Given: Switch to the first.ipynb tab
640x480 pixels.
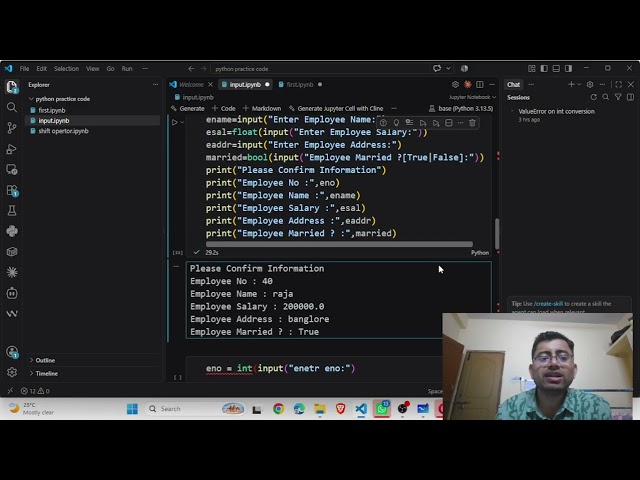Looking at the screenshot, I should click(x=300, y=84).
